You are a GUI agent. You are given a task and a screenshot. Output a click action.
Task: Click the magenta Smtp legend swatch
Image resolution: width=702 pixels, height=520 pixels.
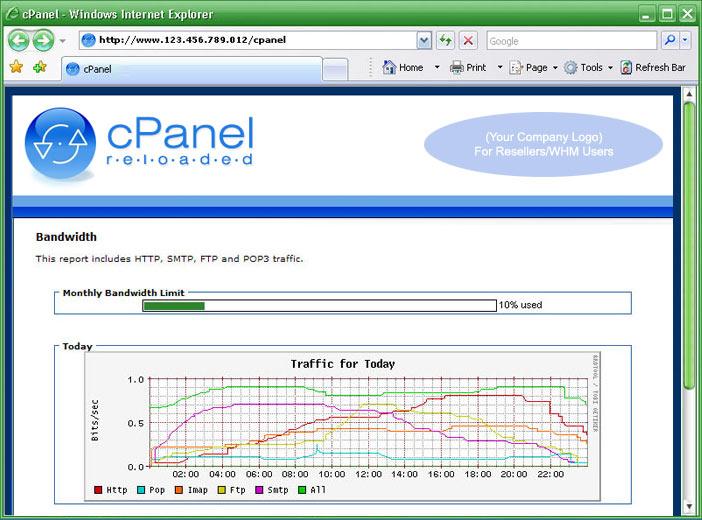pyautogui.click(x=259, y=490)
